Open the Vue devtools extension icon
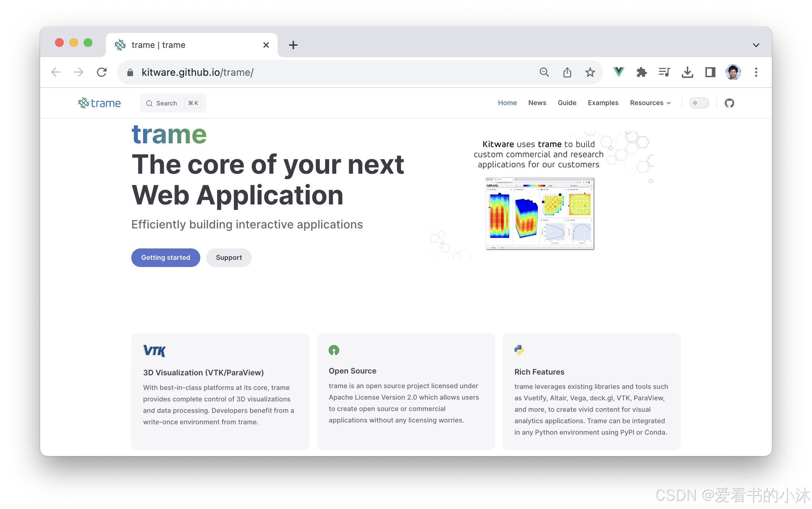Image resolution: width=812 pixels, height=509 pixels. pos(618,72)
